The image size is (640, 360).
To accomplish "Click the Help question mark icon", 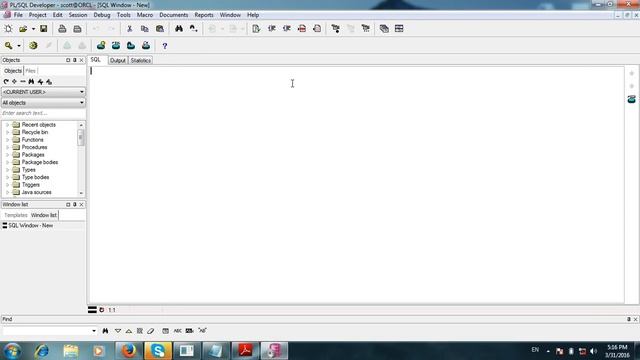I will (x=164, y=46).
